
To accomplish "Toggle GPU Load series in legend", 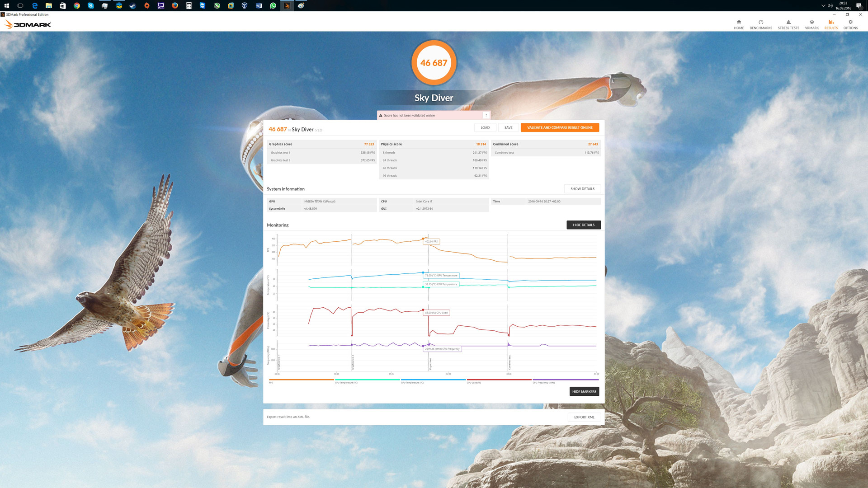I will pyautogui.click(x=499, y=380).
